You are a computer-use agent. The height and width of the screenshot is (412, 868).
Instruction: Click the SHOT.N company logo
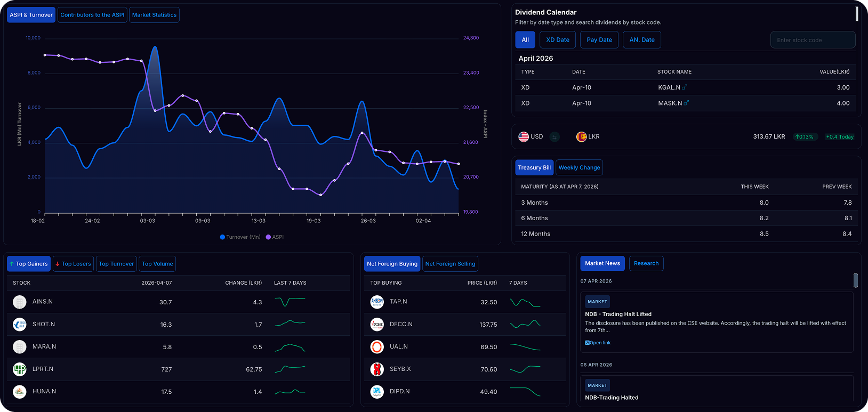pyautogui.click(x=20, y=324)
